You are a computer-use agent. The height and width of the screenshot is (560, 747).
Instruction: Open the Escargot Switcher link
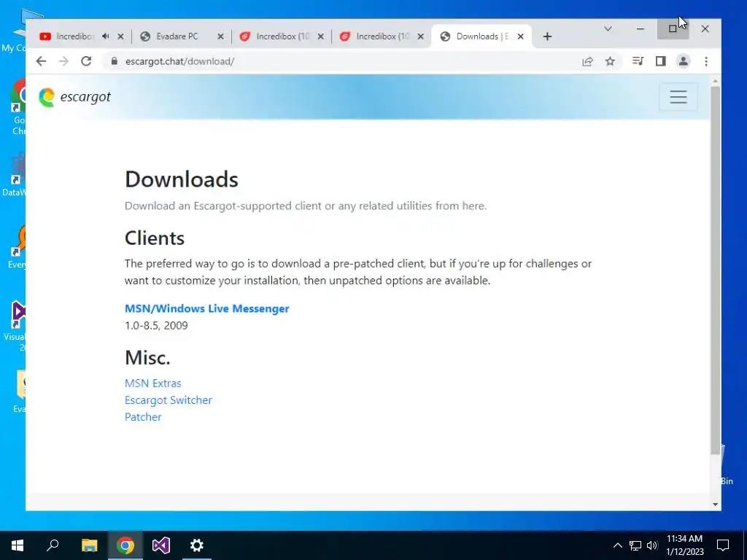[x=169, y=400]
